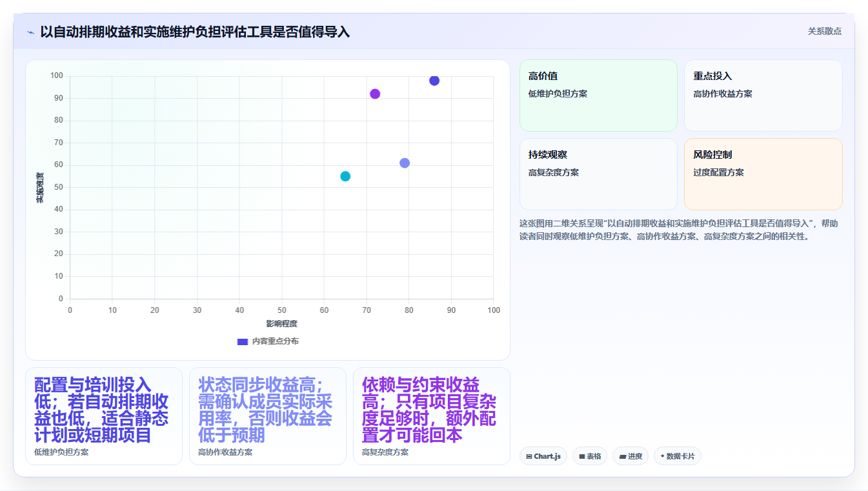Click the page title 以自动排期收益和实施维护负担
The image size is (868, 491).
(195, 32)
